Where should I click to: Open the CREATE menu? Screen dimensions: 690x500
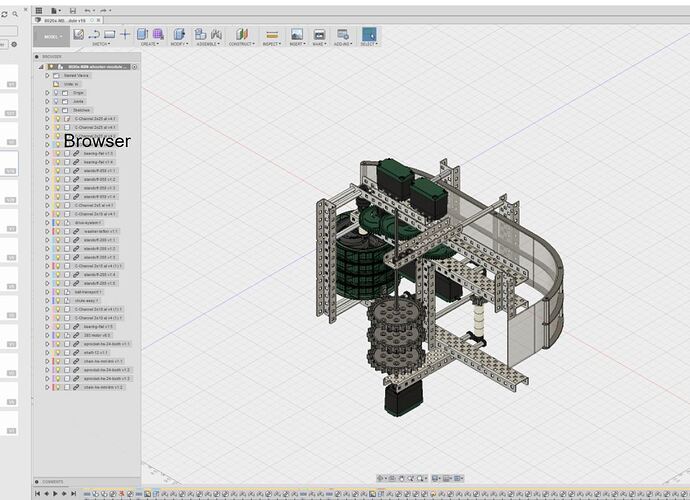click(x=150, y=44)
